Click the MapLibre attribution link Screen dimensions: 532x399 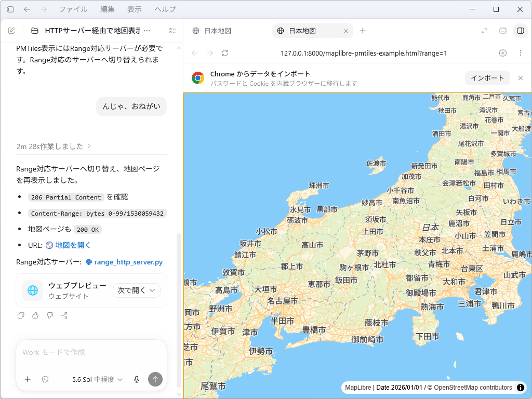click(x=358, y=388)
